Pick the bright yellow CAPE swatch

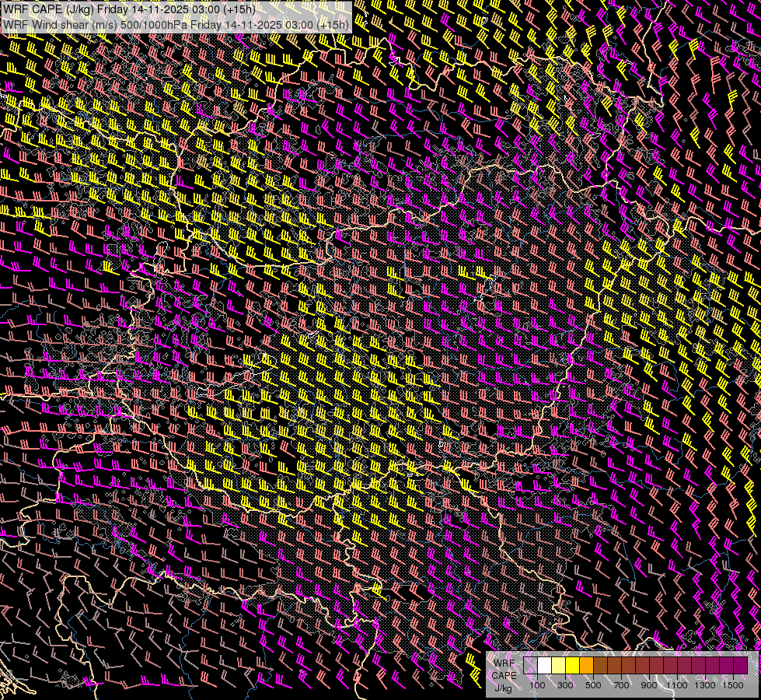pyautogui.click(x=573, y=666)
